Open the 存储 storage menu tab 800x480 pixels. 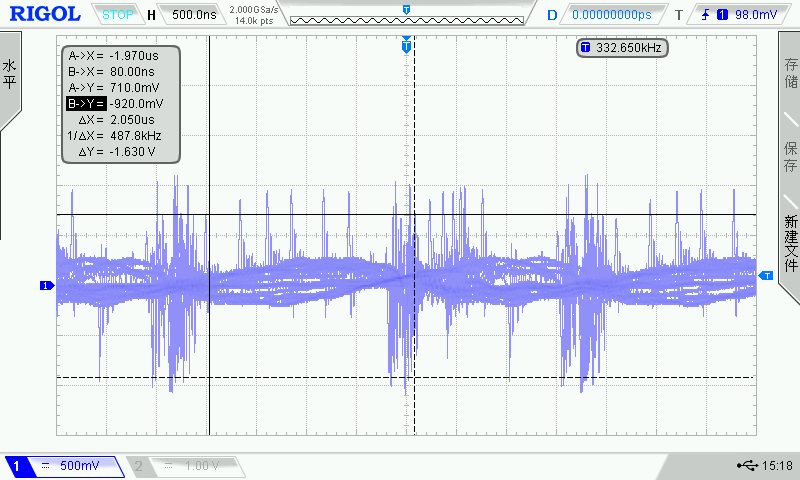[x=790, y=73]
